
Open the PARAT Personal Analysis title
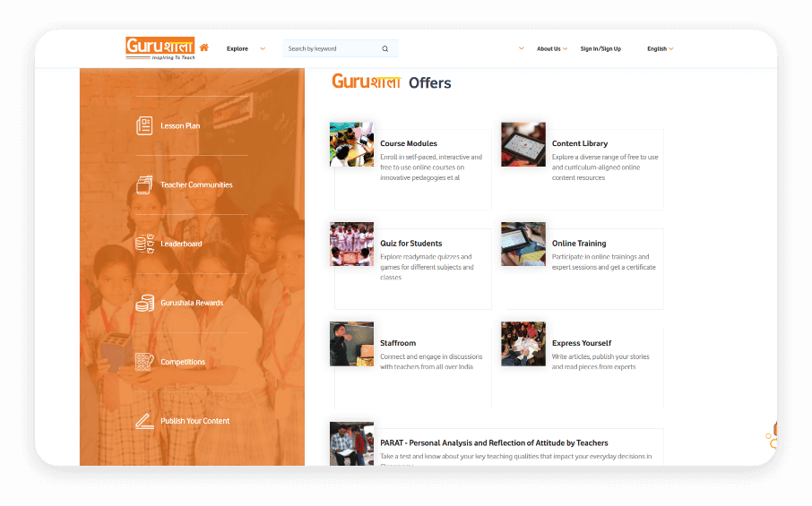[494, 443]
